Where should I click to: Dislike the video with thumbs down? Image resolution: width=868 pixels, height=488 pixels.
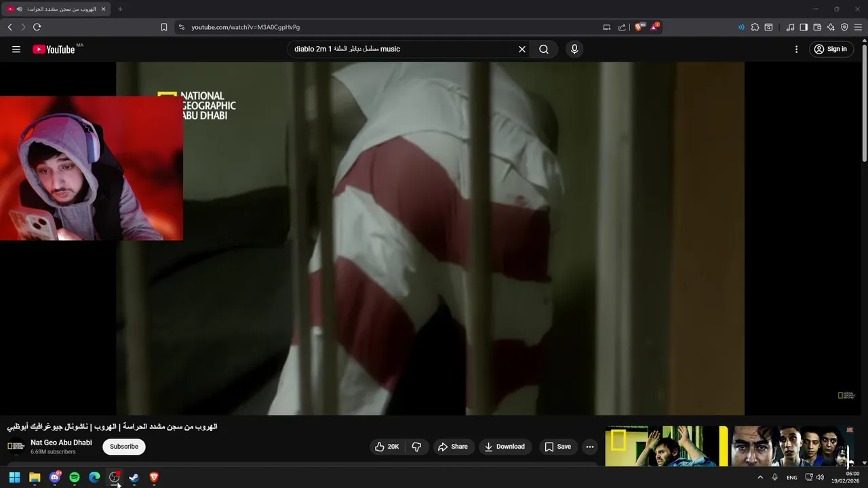(x=416, y=447)
